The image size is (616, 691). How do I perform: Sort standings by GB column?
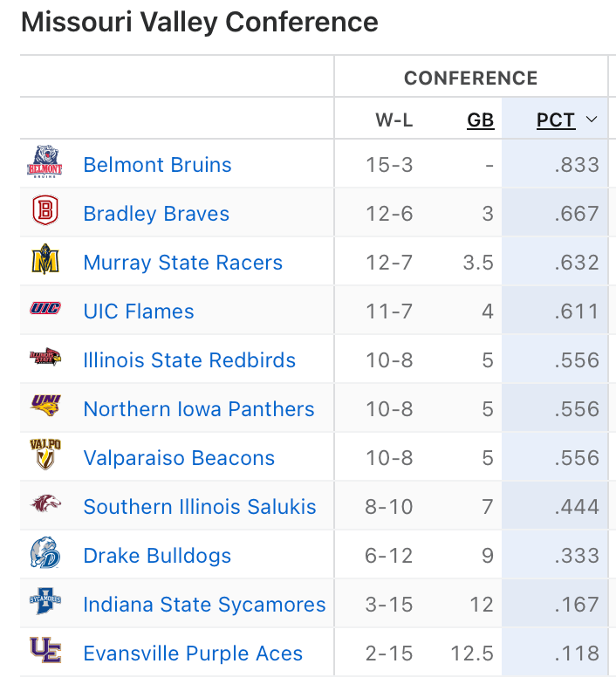tap(481, 120)
